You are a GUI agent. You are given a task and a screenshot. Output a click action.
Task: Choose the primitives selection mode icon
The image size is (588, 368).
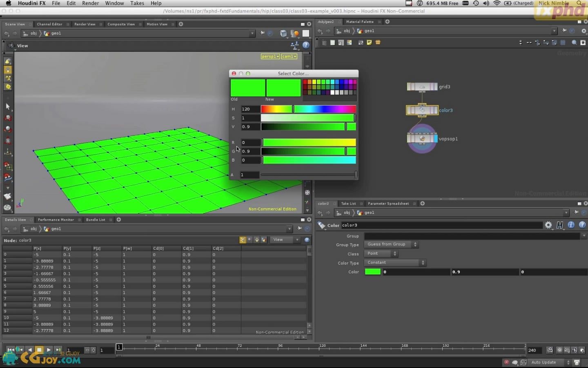tap(7, 87)
